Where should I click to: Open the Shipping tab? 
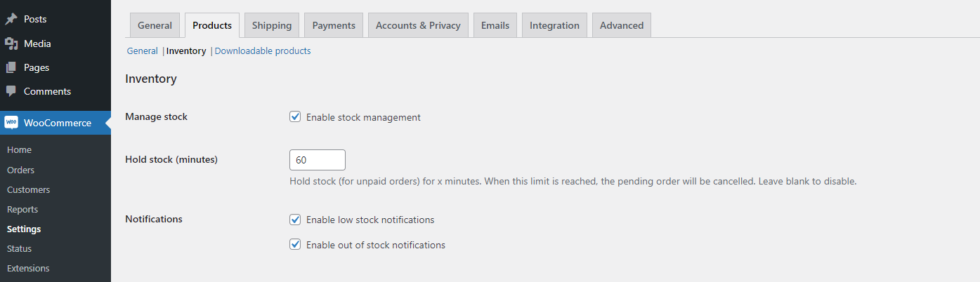click(272, 25)
